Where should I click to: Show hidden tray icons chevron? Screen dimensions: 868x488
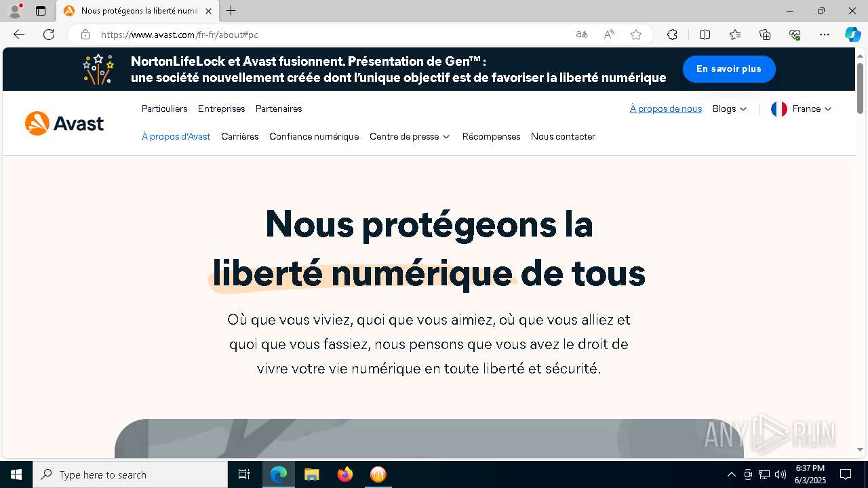[x=731, y=474]
